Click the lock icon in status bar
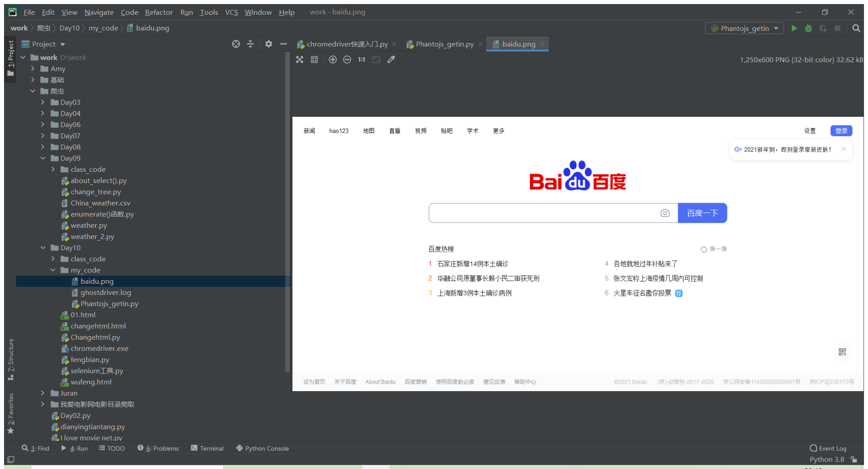Image resolution: width=868 pixels, height=469 pixels. [854, 460]
